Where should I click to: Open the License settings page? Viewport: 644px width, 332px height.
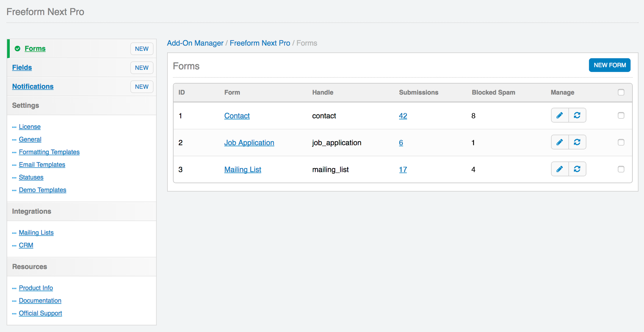(x=30, y=127)
